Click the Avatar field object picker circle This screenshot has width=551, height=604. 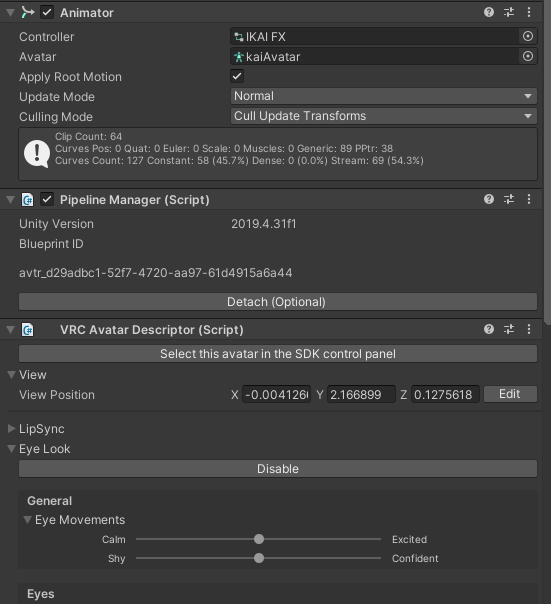[527, 56]
